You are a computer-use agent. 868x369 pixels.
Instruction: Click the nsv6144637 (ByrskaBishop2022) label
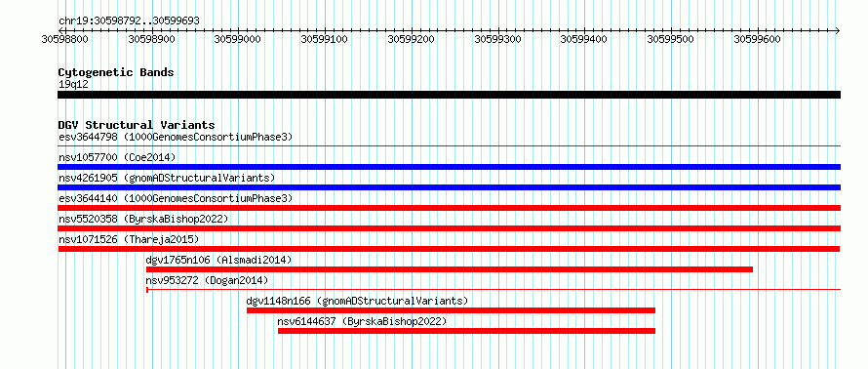(362, 321)
